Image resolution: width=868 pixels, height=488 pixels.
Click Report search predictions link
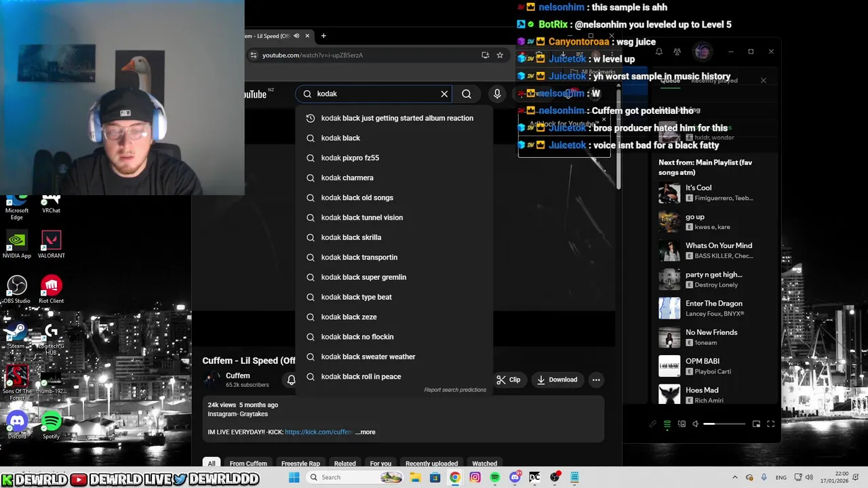[x=455, y=390]
